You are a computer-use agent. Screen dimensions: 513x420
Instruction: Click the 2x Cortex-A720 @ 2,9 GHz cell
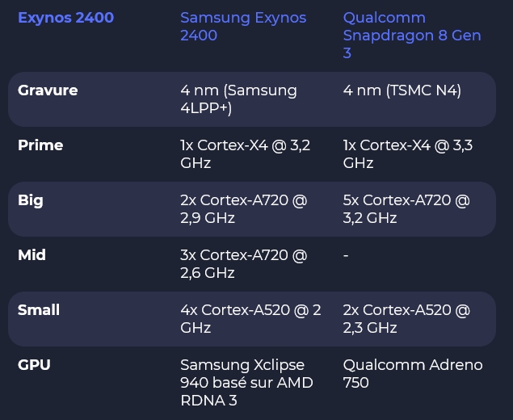[243, 209]
